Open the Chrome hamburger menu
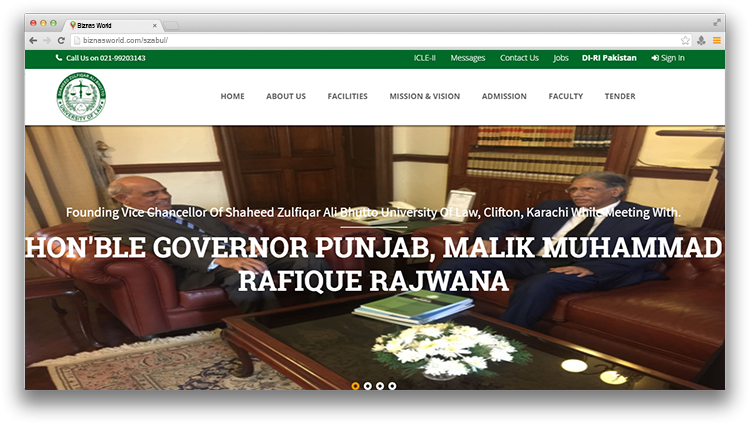The height and width of the screenshot is (425, 750). [716, 40]
